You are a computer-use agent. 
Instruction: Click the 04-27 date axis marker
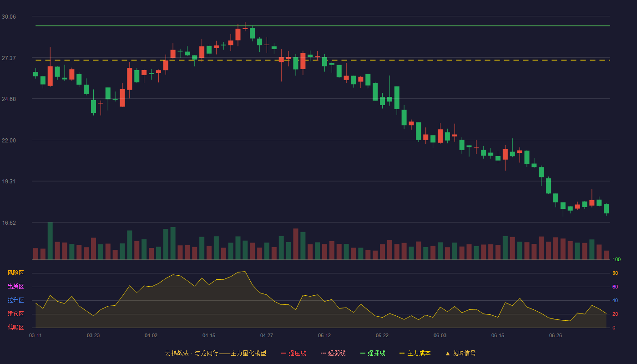(267, 335)
